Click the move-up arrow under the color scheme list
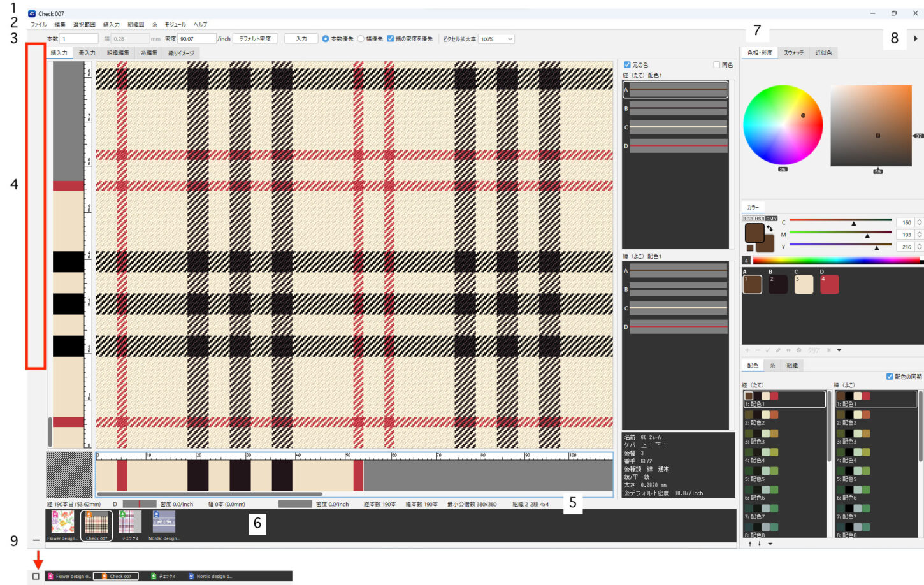924x585 pixels. (x=750, y=544)
